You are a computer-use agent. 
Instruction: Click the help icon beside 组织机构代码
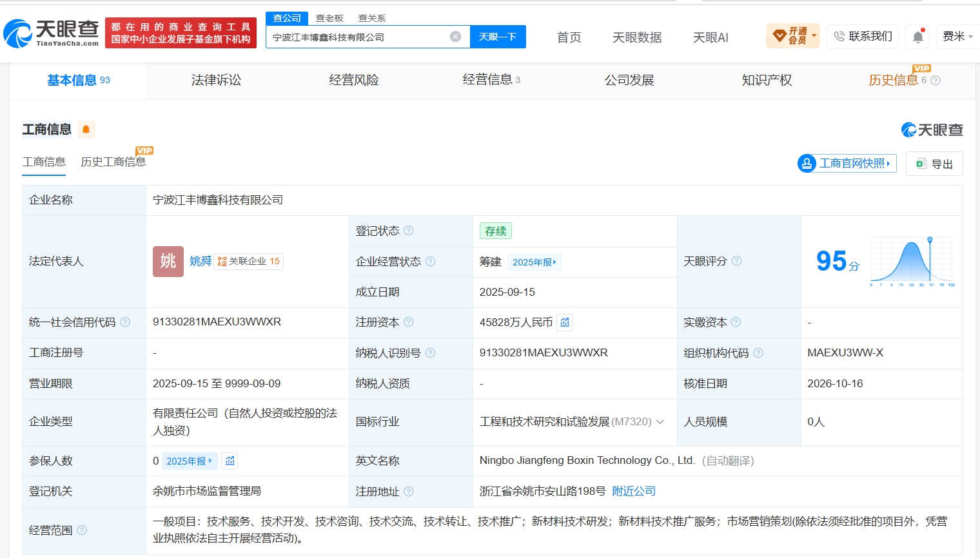[758, 353]
